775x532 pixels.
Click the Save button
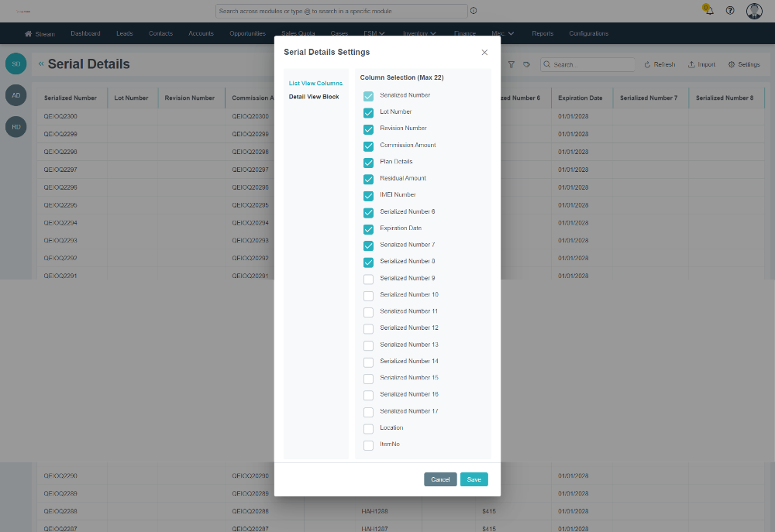pyautogui.click(x=474, y=479)
